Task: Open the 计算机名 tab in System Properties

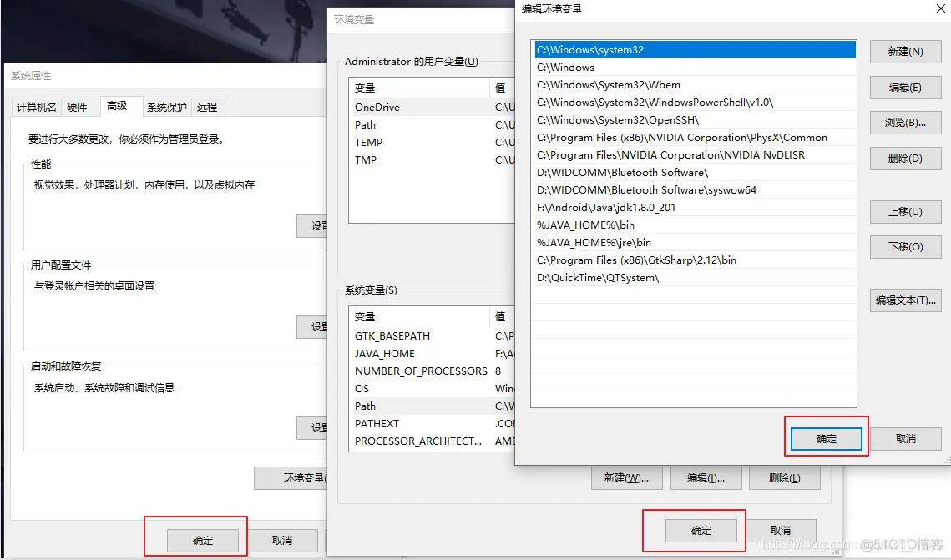Action: pyautogui.click(x=37, y=108)
